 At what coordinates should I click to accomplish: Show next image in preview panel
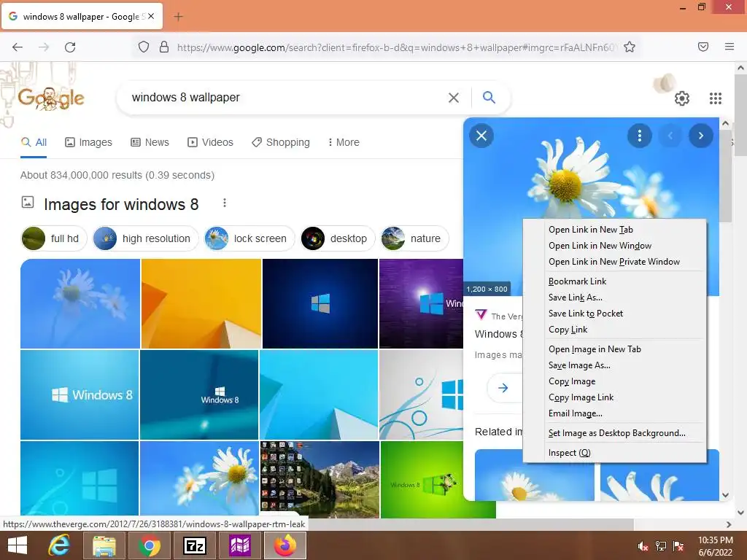pos(701,136)
